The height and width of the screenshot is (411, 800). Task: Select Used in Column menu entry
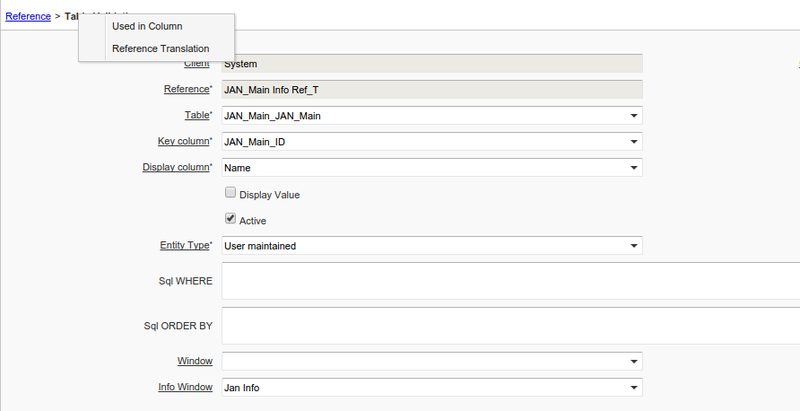tap(147, 26)
